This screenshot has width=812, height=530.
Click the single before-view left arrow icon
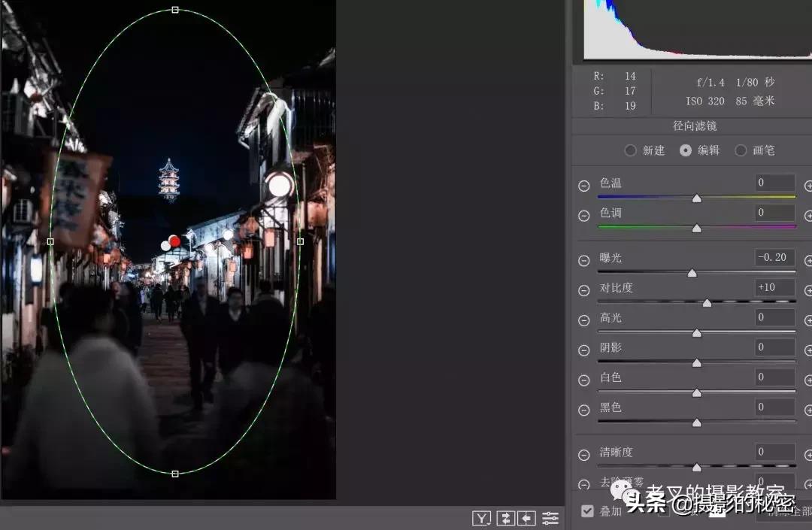coord(527,516)
